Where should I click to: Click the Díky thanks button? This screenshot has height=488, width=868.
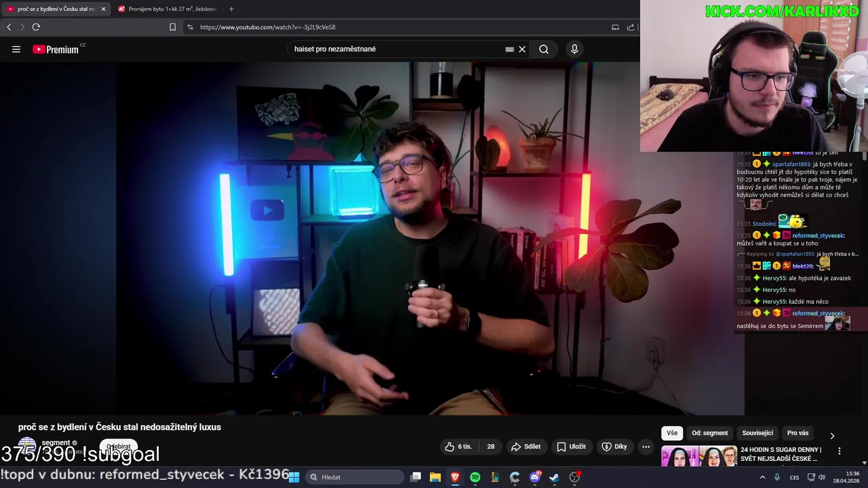(x=614, y=447)
